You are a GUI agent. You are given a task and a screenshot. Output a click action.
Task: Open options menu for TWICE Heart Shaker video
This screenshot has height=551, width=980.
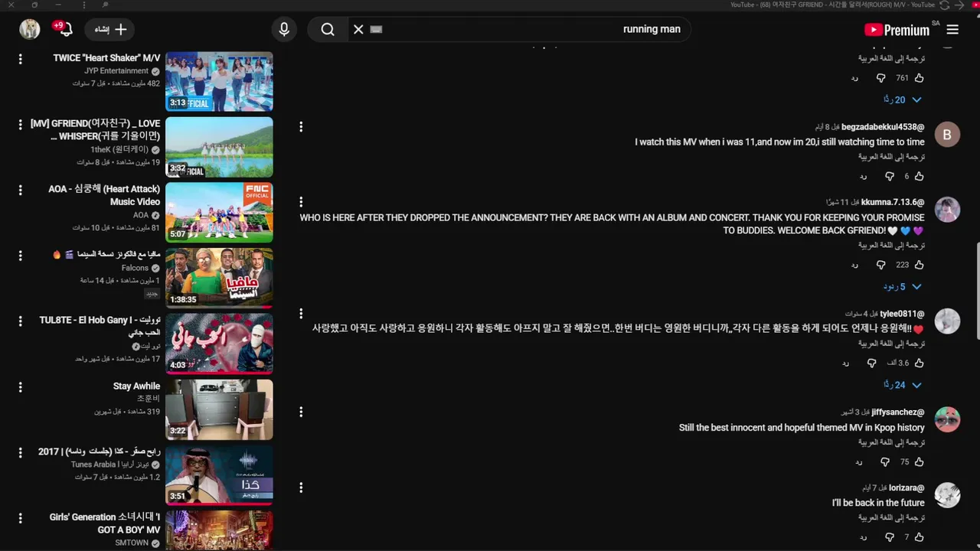[20, 59]
